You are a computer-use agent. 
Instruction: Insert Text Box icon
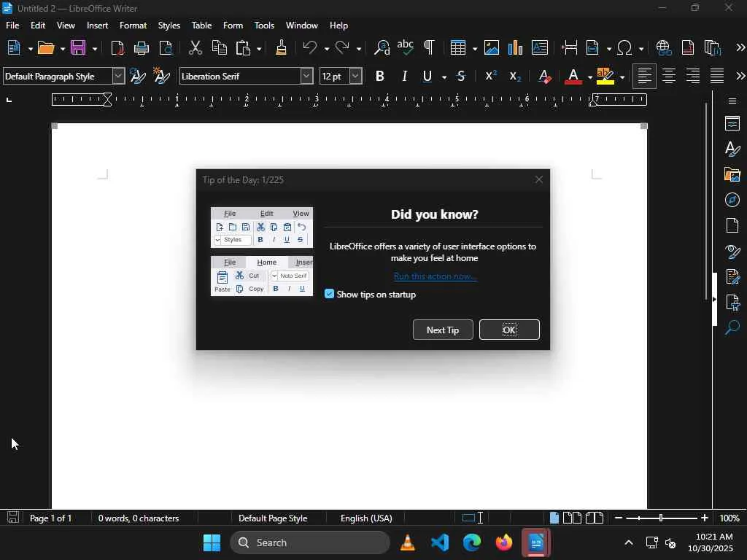[x=539, y=48]
